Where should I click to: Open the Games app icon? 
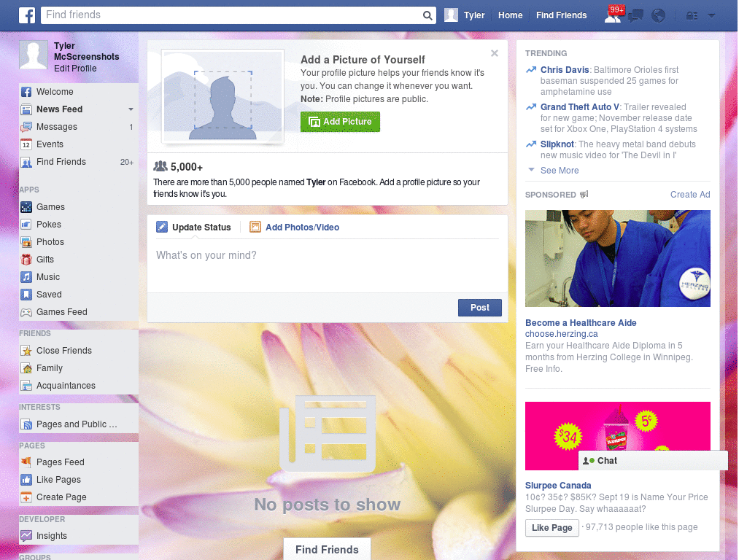click(26, 207)
